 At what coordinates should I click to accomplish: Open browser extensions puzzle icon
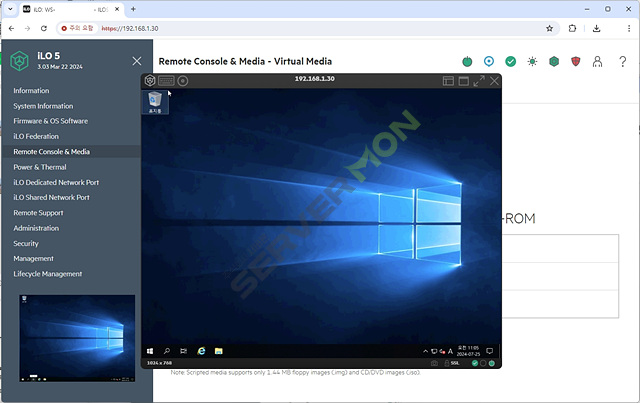[x=572, y=28]
